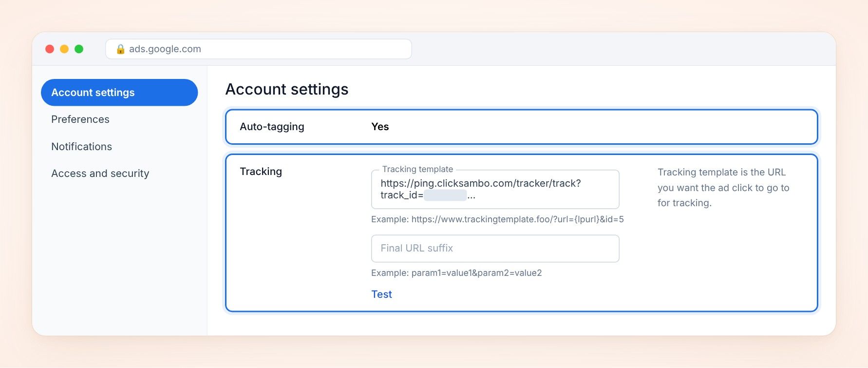Click the ads.google.com address bar
The image size is (868, 368).
pyautogui.click(x=259, y=49)
